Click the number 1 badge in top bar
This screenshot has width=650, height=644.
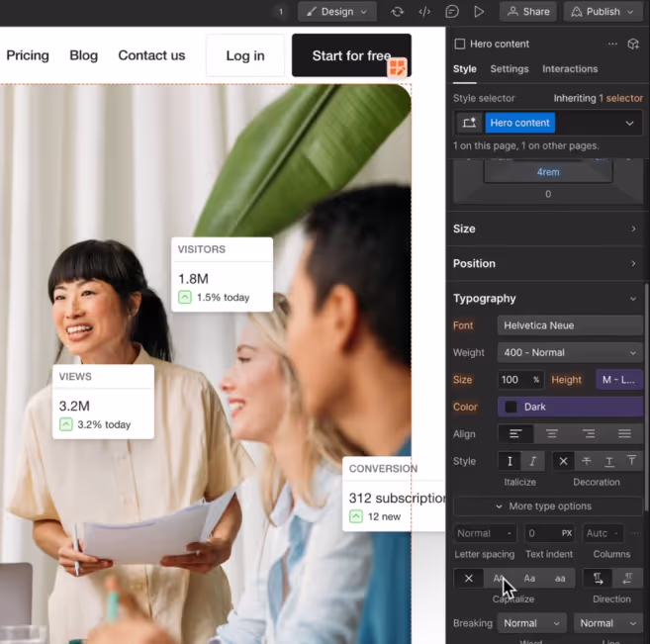[281, 12]
